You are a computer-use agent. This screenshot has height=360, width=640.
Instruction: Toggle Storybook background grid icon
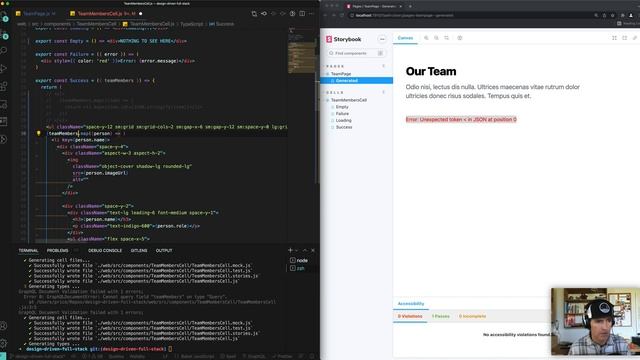click(x=460, y=38)
